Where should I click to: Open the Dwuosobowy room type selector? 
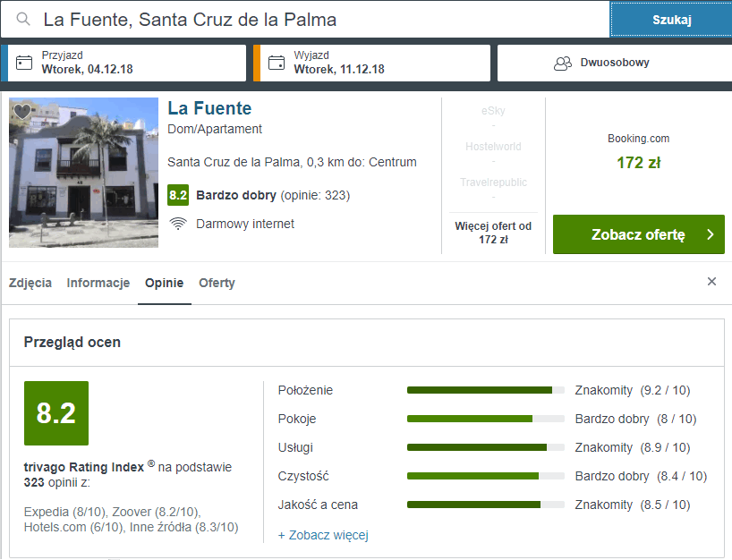coord(614,63)
